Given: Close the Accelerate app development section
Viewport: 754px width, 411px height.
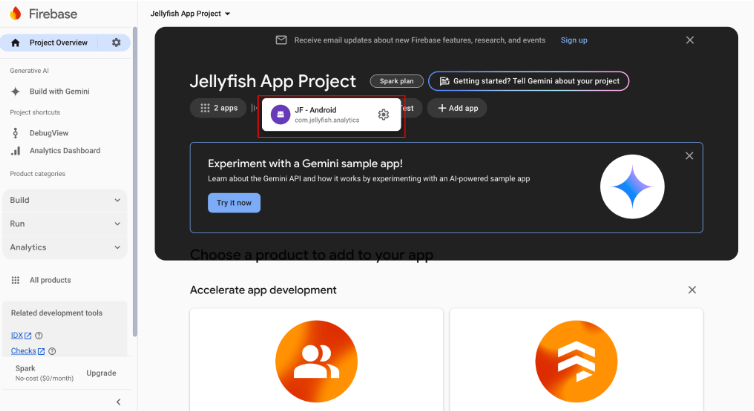Looking at the screenshot, I should [692, 290].
